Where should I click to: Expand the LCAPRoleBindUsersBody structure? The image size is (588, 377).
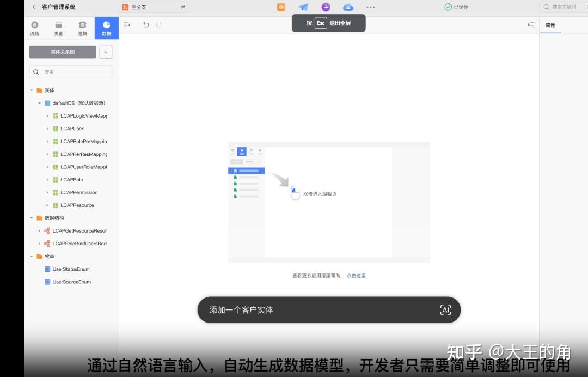39,244
